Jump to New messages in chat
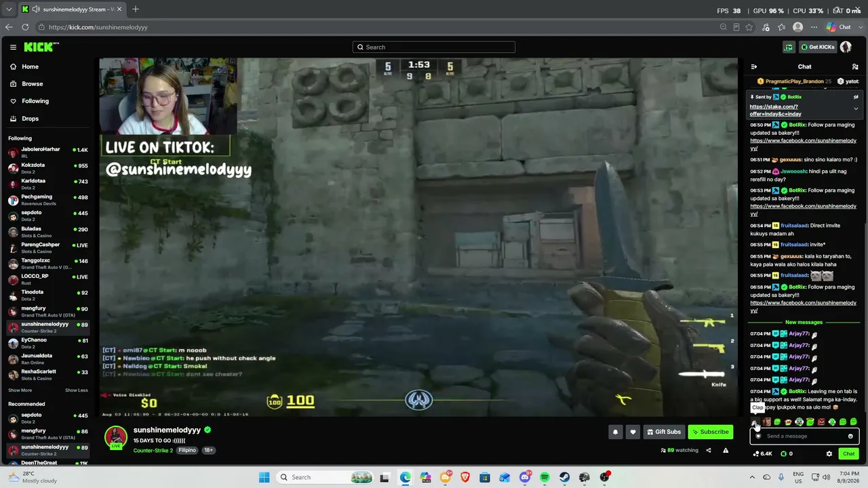 [804, 322]
